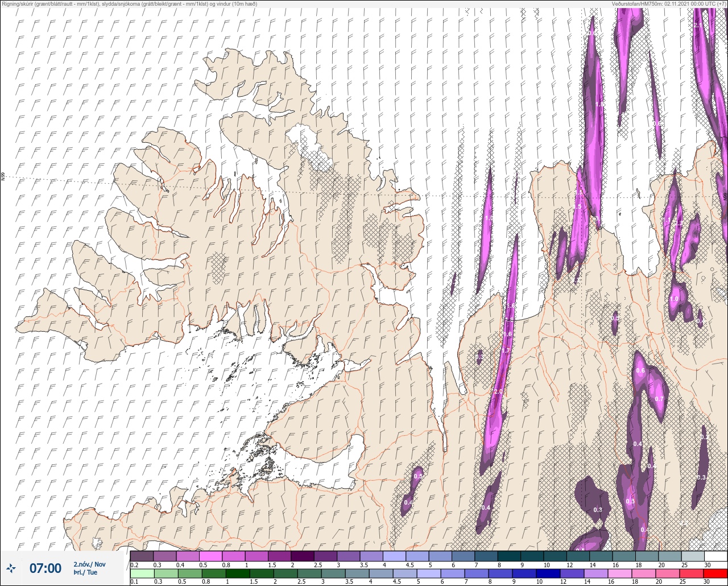728x586 pixels.
Task: Click the dark teal 8 swatch in snow legend
Action: (x=508, y=556)
